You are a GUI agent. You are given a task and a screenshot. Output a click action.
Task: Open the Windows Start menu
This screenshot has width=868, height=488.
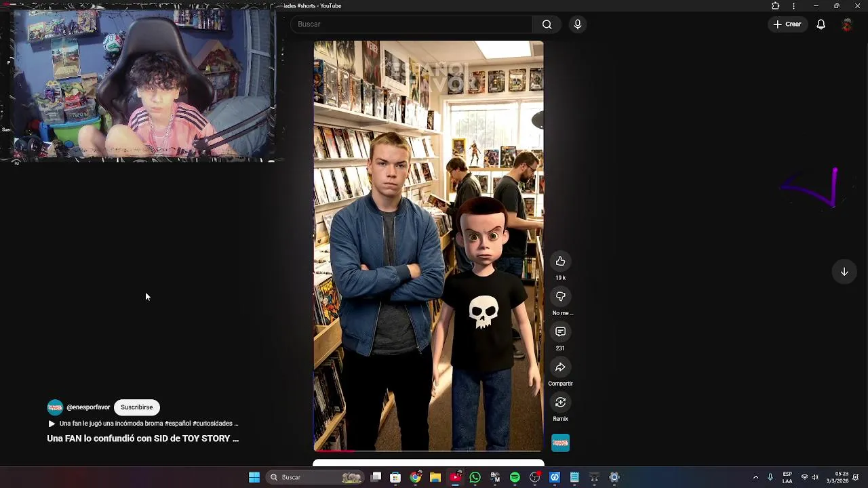[x=254, y=477]
